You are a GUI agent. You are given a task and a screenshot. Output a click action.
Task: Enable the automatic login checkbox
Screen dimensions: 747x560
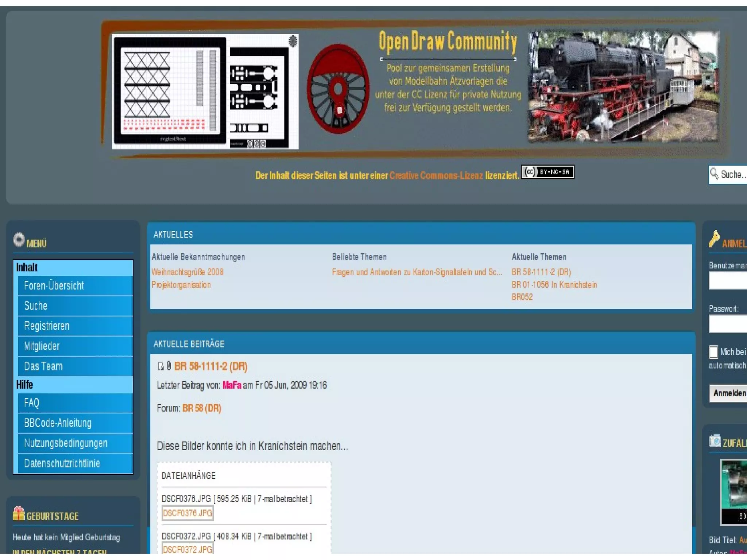coord(713,352)
